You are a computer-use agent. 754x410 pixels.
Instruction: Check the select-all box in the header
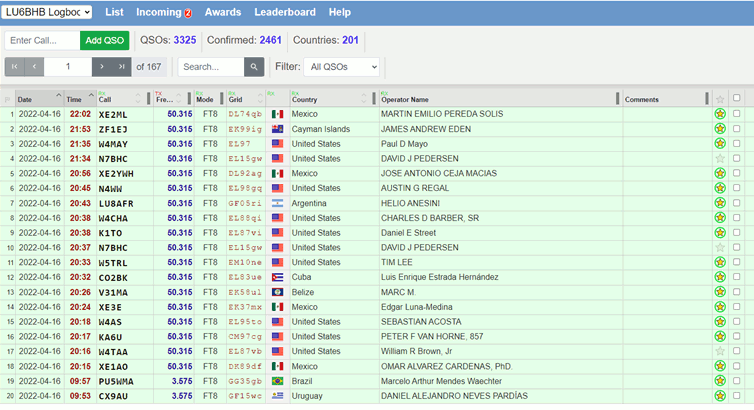tap(737, 98)
